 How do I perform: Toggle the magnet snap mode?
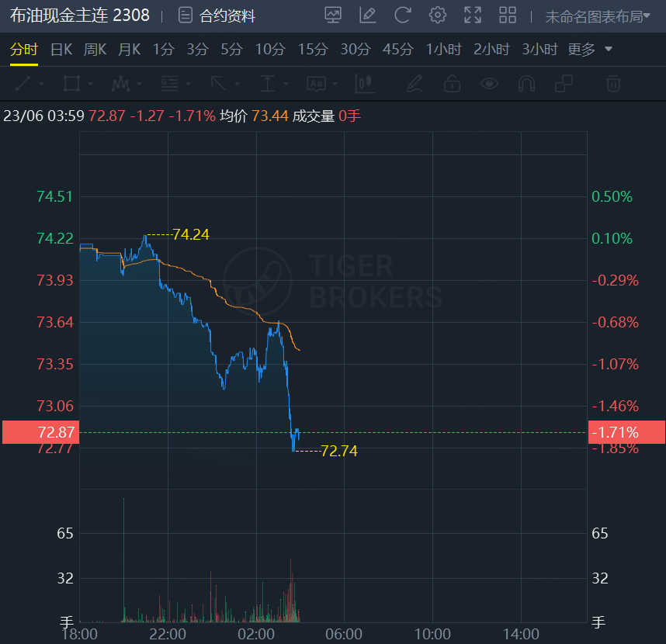coord(526,83)
